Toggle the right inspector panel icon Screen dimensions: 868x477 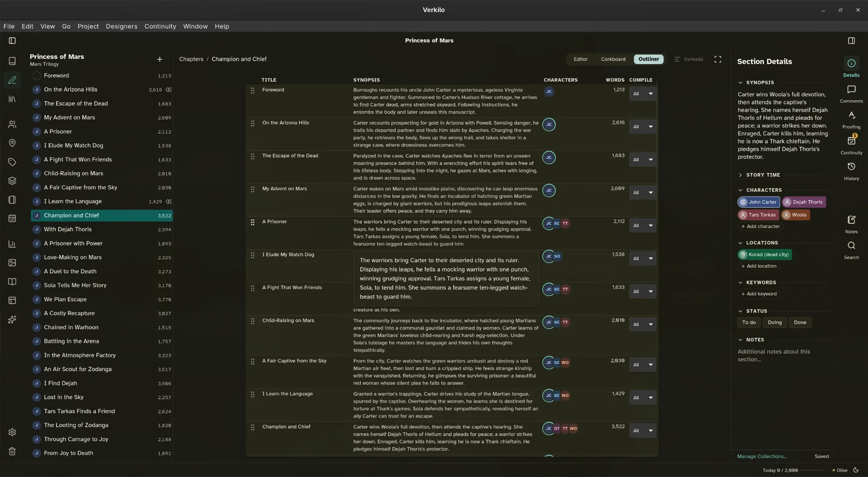point(852,41)
